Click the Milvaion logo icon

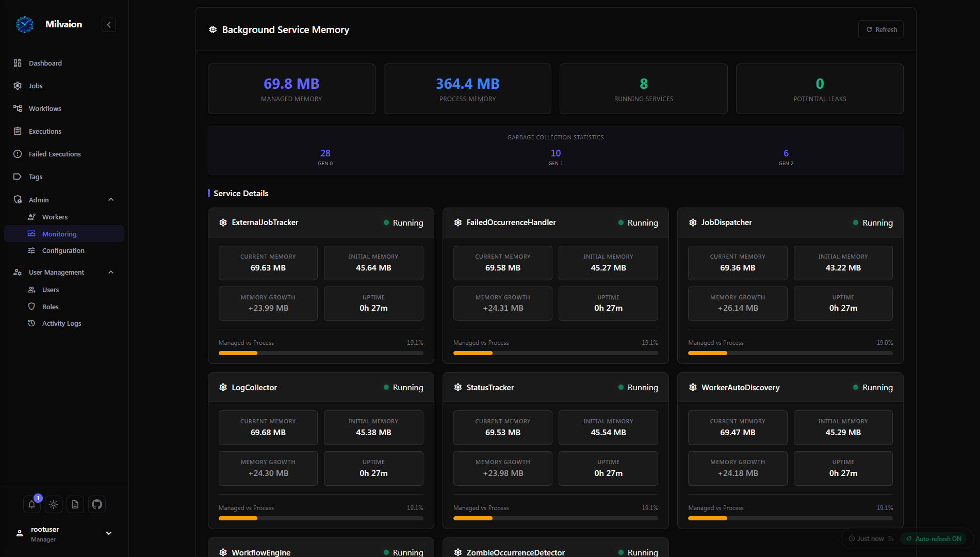pos(25,24)
